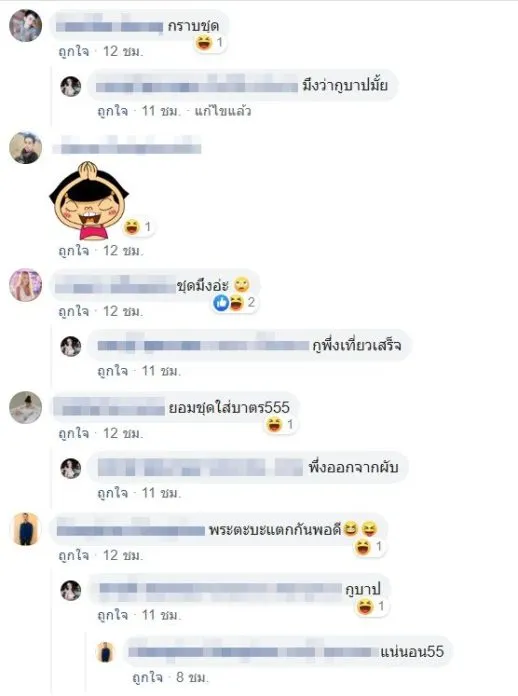
Task: Open แก้ไขแล้ว edit history link
Action: [x=223, y=111]
